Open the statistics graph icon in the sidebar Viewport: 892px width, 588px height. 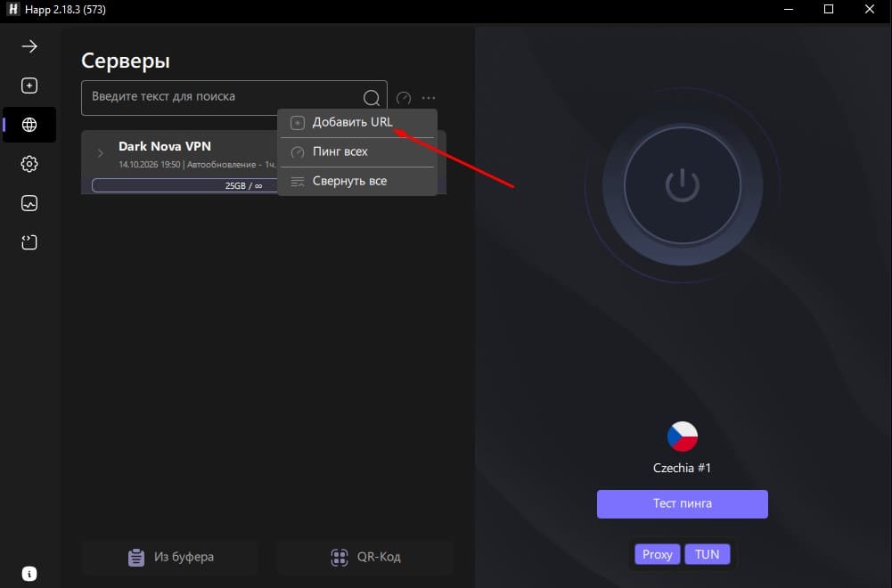click(29, 203)
